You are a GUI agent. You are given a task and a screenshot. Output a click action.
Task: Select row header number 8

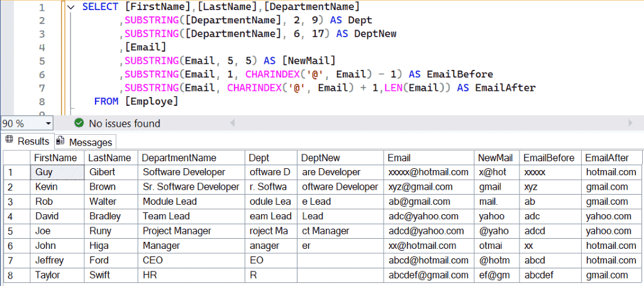tap(16, 275)
